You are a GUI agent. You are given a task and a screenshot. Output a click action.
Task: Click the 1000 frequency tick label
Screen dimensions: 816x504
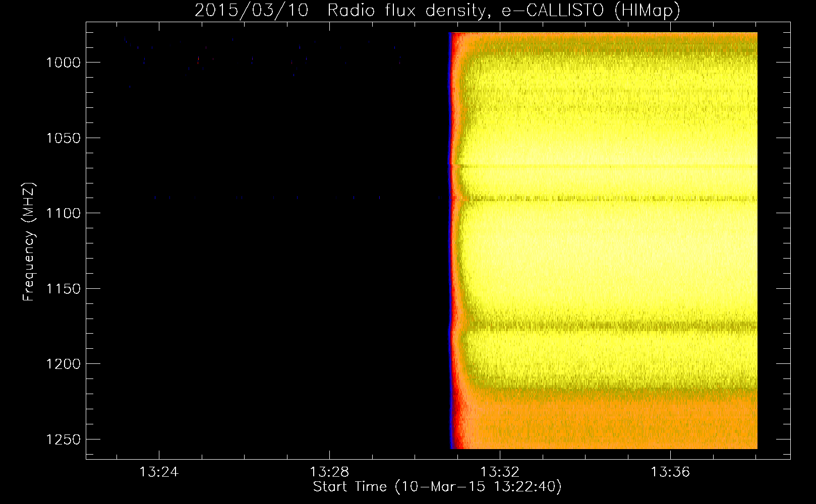pyautogui.click(x=63, y=62)
